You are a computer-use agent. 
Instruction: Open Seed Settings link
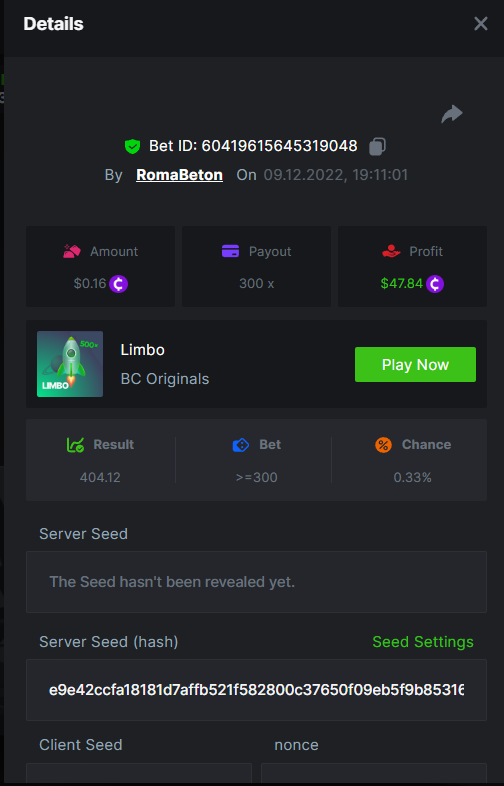coord(423,642)
